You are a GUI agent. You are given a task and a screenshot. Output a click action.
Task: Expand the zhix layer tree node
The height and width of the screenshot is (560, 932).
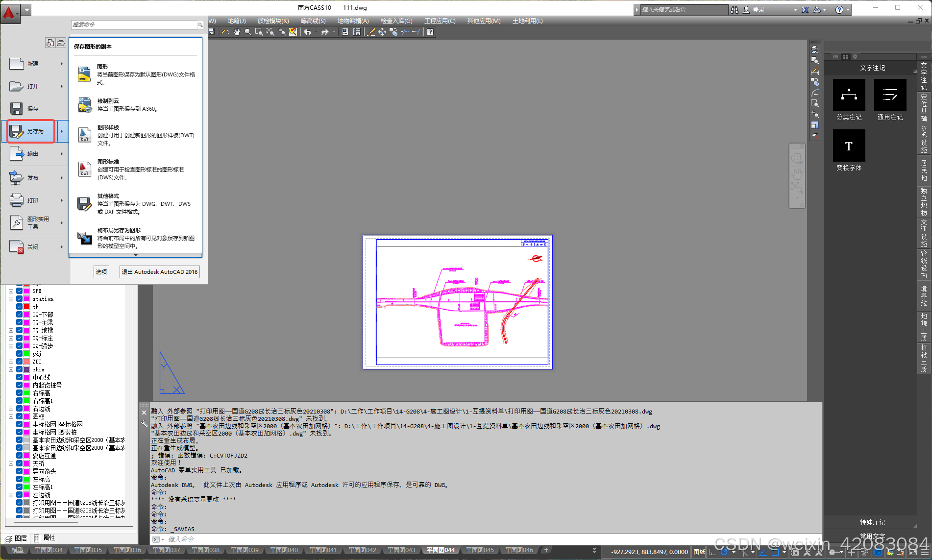[x=11, y=369]
